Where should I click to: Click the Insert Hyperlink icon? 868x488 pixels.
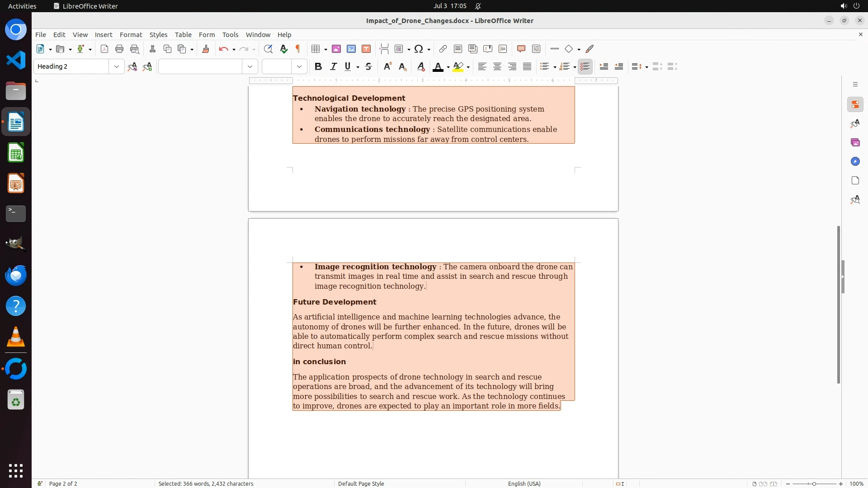coord(443,49)
